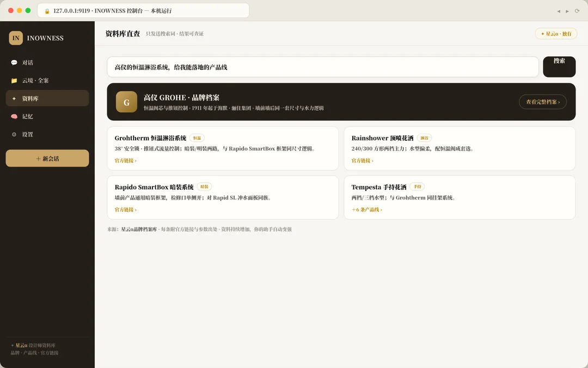Click the 资料库直查 page heading

(x=122, y=34)
